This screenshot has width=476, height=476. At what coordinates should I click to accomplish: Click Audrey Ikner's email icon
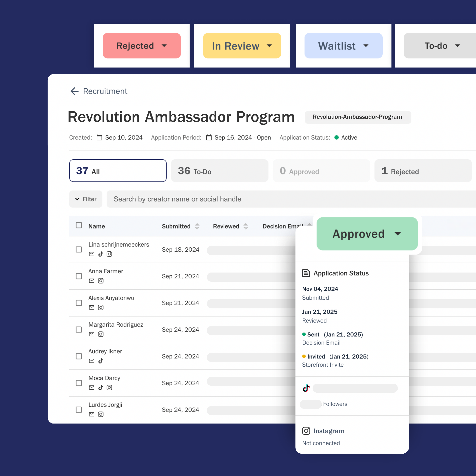point(92,361)
